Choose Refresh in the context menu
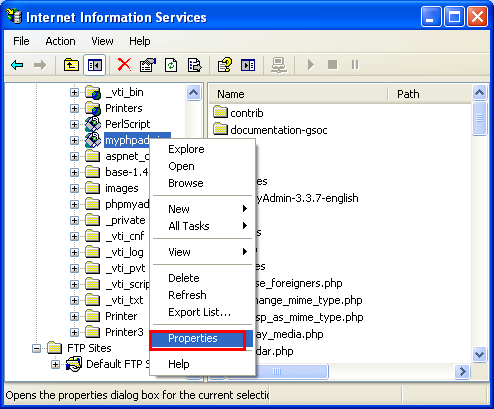Screen dimensions: 494x409 203,295
